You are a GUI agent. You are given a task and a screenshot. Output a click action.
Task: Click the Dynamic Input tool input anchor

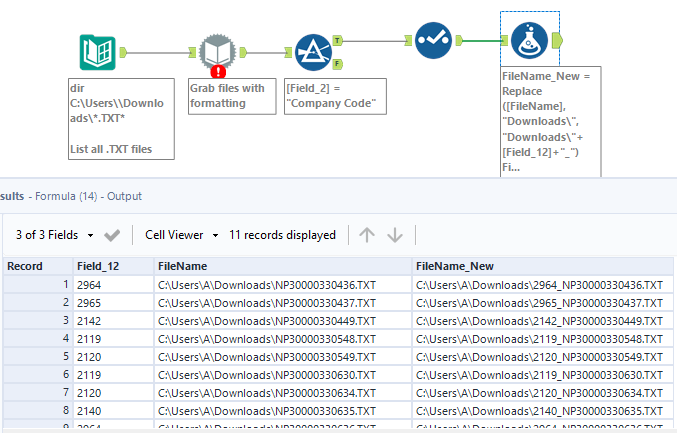193,53
